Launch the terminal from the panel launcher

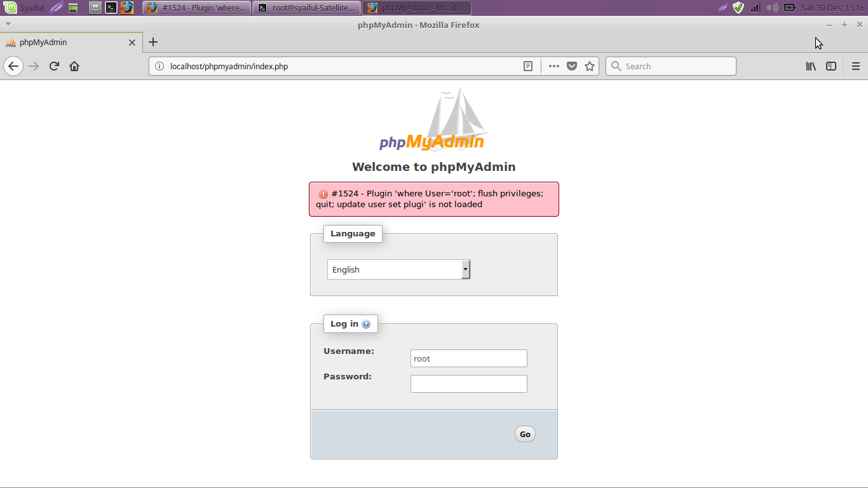(x=111, y=8)
